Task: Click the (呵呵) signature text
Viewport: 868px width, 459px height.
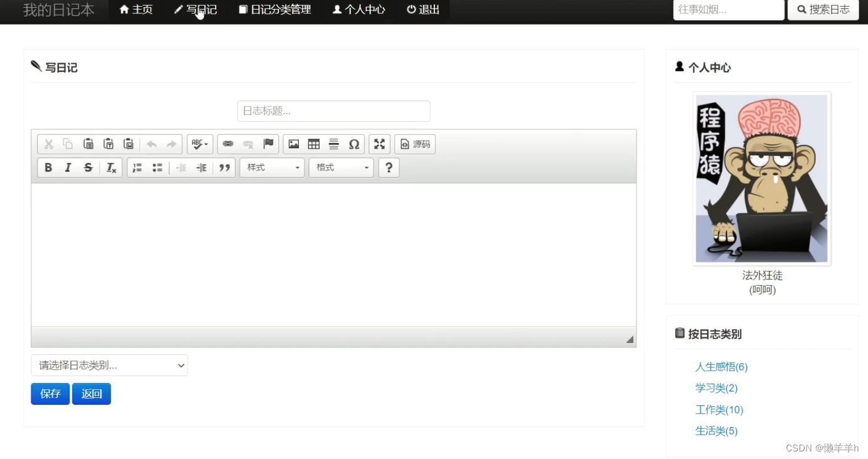Action: point(762,290)
